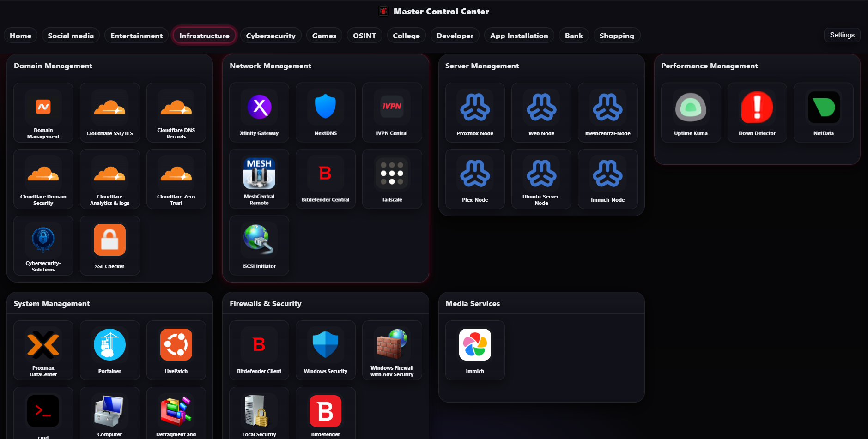
Task: Launch Uptime Kuma
Action: point(691,113)
